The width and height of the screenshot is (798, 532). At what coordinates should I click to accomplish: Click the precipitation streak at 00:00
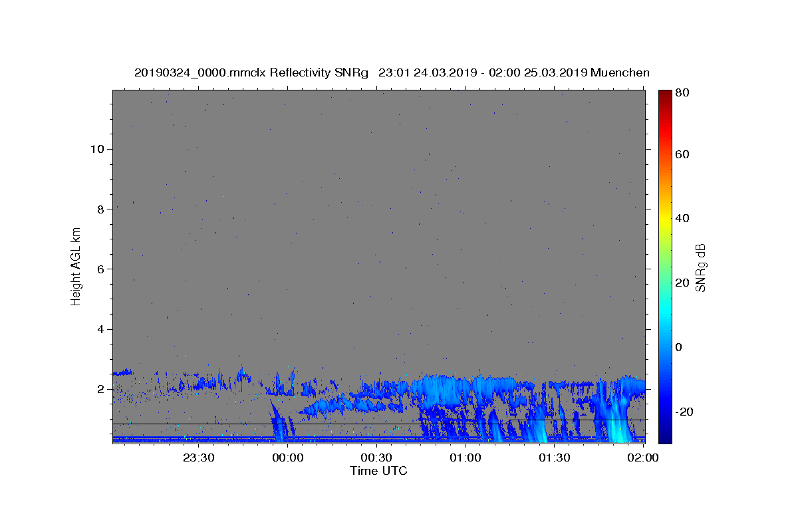[x=278, y=422]
